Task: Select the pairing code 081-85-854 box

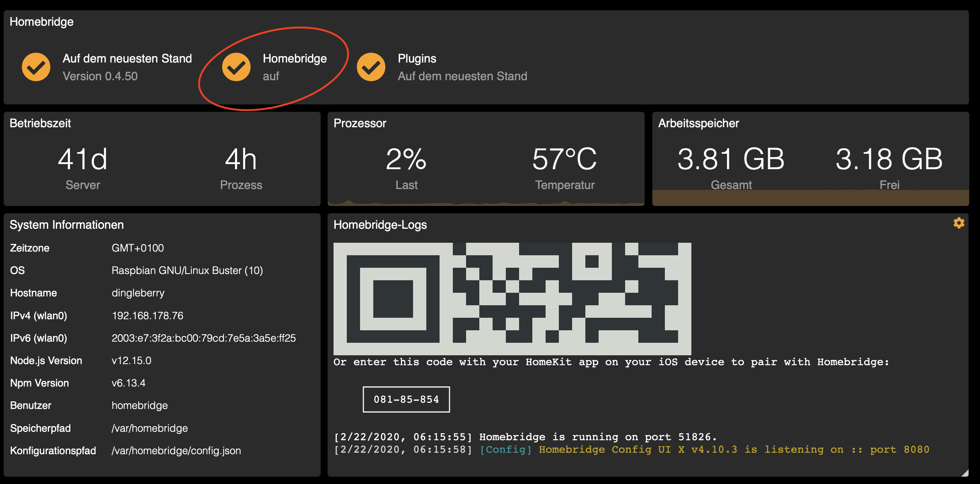Action: point(406,399)
